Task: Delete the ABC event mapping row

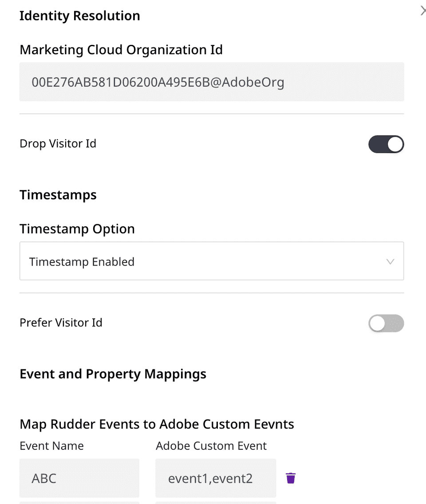Action: coord(291,478)
